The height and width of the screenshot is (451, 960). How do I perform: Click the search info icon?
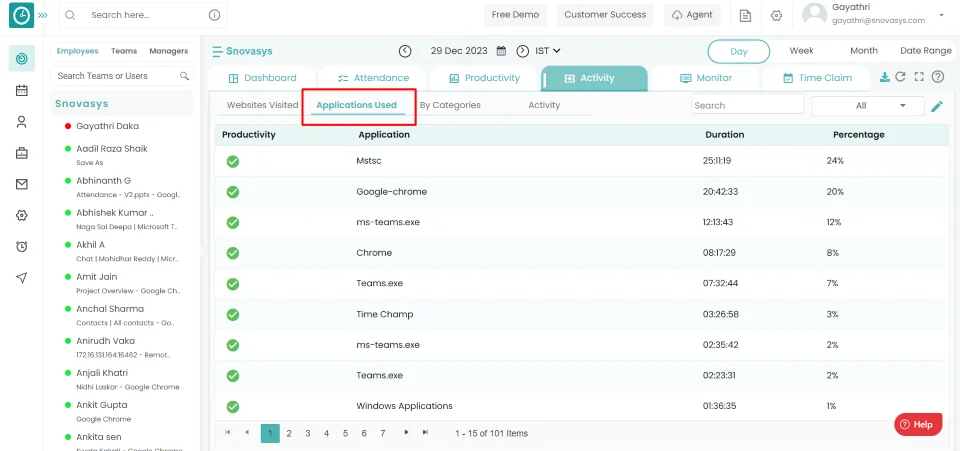(x=214, y=15)
